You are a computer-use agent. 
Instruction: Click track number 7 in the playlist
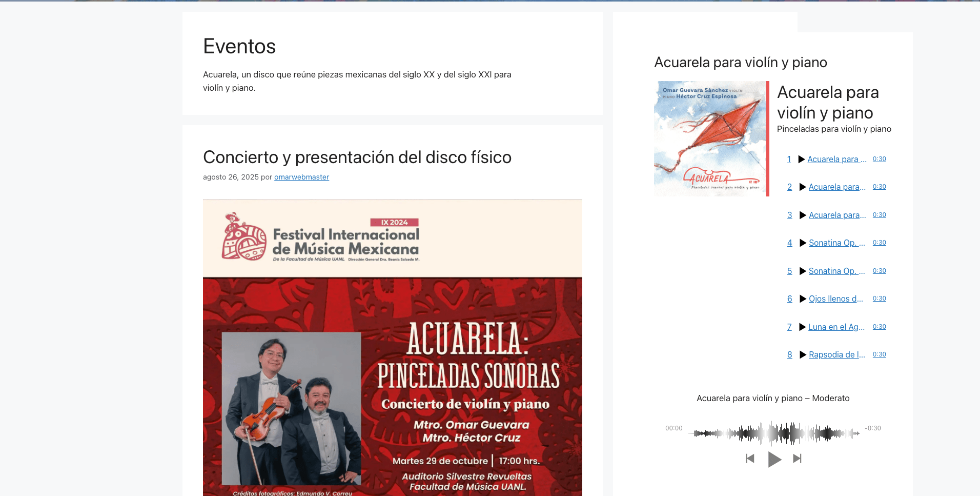coord(789,327)
